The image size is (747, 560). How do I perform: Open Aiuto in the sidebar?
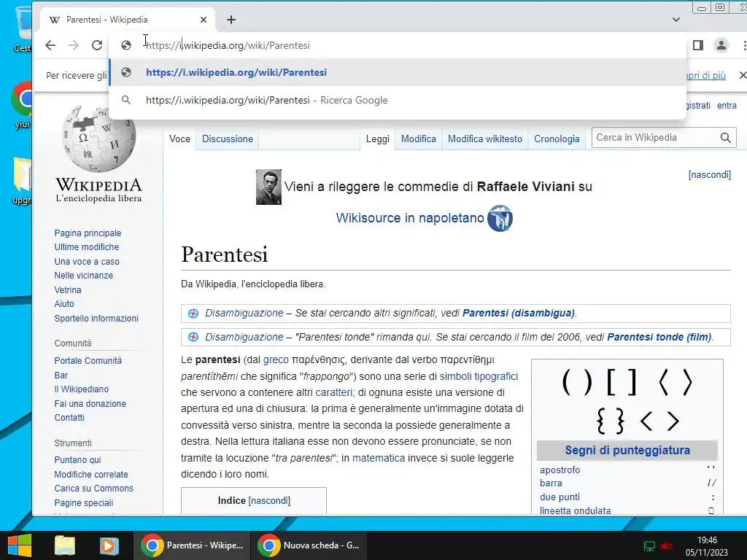[64, 303]
